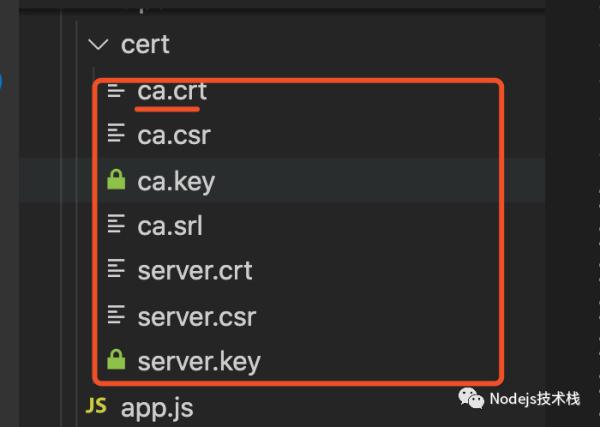Open the ca.csr file
600x427 pixels.
click(x=174, y=134)
